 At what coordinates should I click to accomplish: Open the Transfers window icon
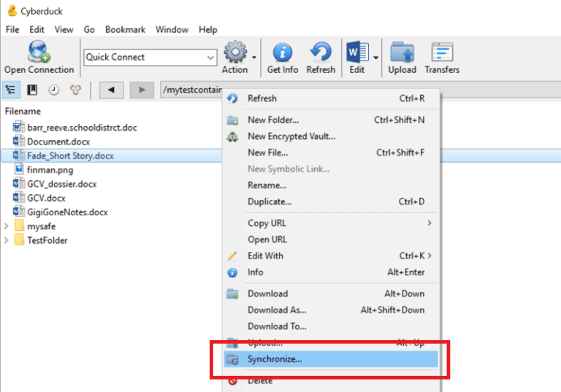click(443, 53)
